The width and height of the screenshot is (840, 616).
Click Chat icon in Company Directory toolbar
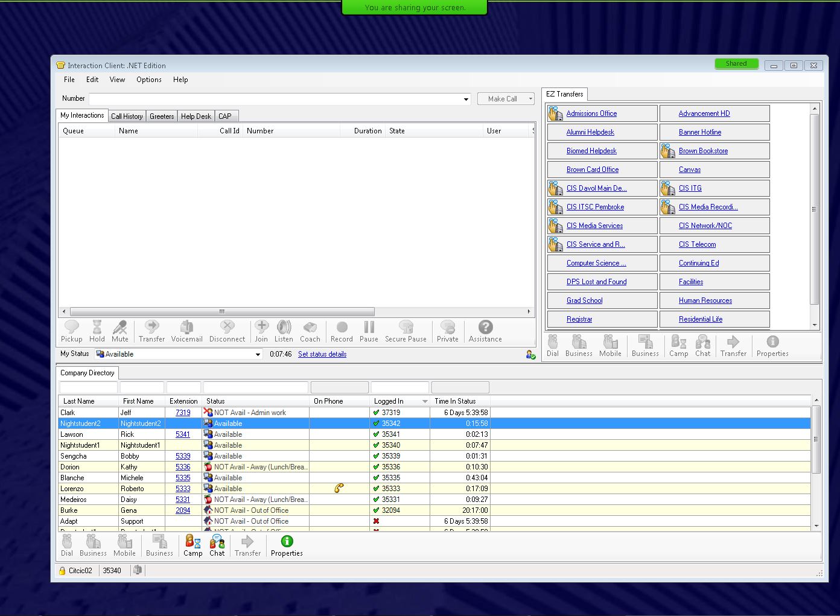point(217,541)
